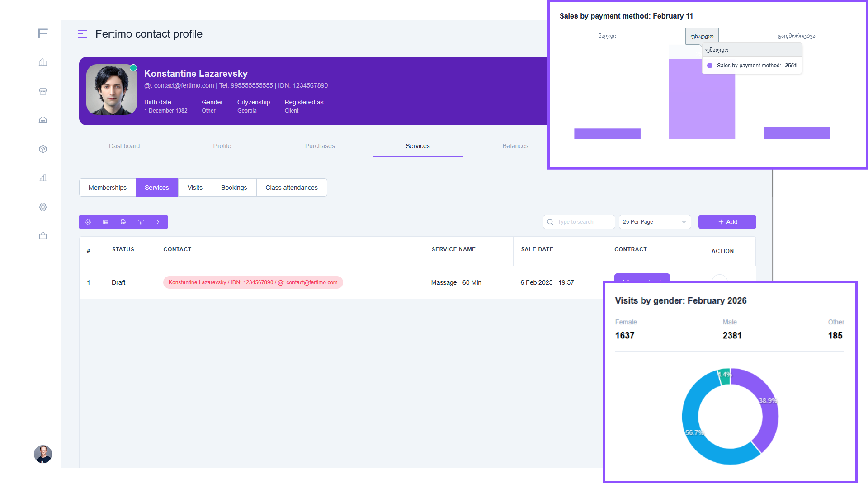Click the Konstantine Lazarevsky contact tag

coord(253,282)
